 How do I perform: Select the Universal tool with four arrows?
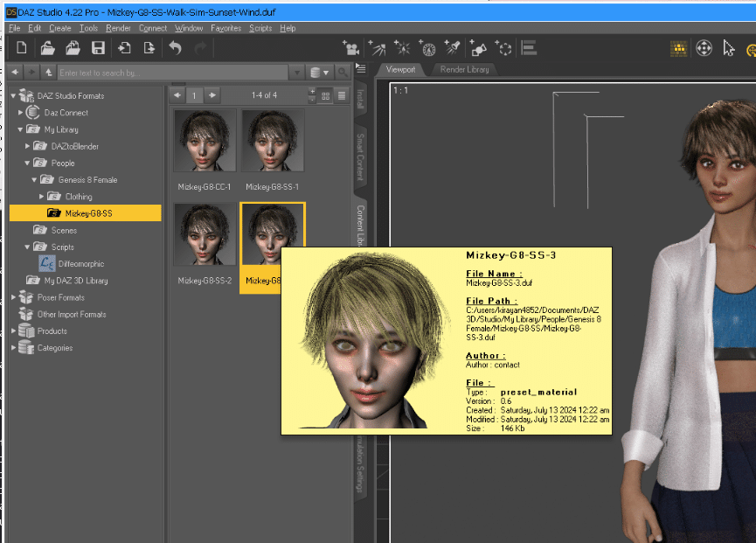click(704, 48)
